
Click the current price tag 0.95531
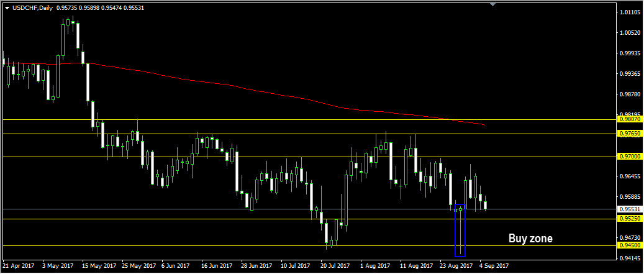630,209
